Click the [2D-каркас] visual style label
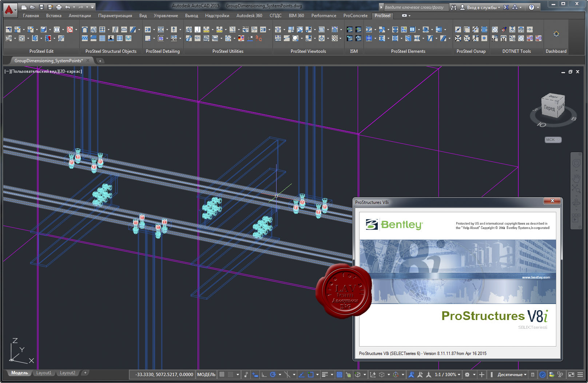Image resolution: width=588 pixels, height=383 pixels. (71, 71)
